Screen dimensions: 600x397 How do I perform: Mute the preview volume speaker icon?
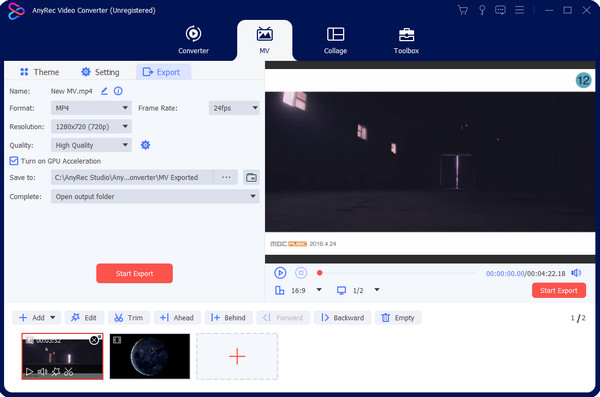point(576,273)
